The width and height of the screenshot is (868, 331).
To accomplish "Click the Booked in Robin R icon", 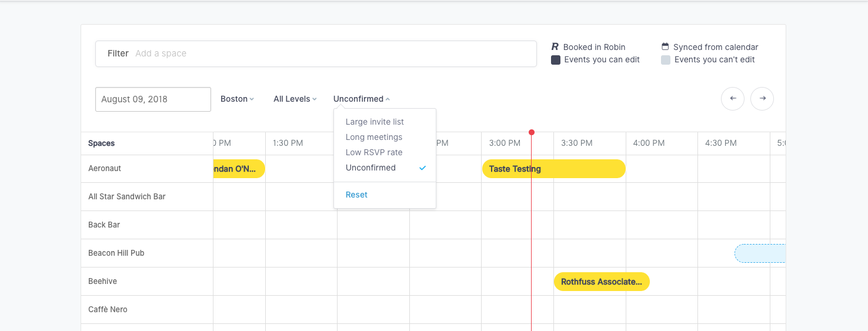I will pyautogui.click(x=555, y=46).
